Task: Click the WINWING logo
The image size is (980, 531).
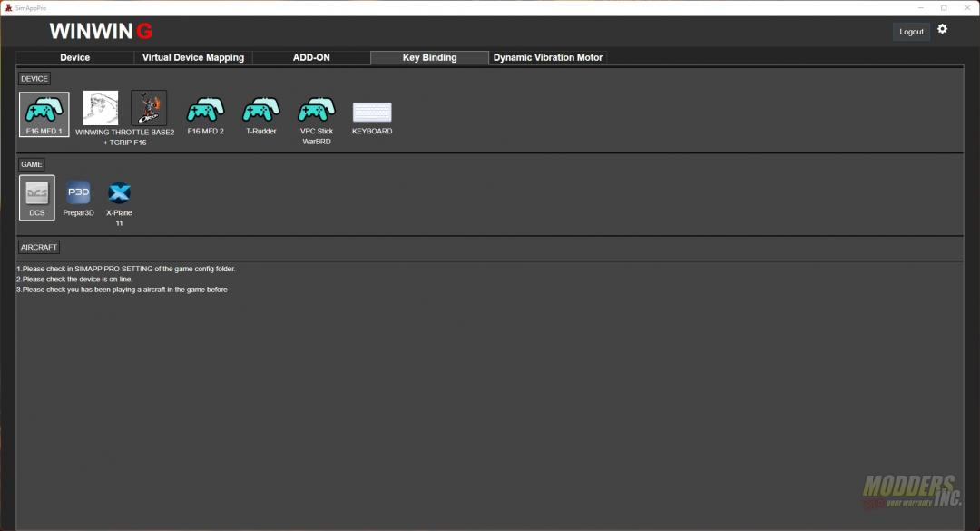Action: (x=102, y=31)
